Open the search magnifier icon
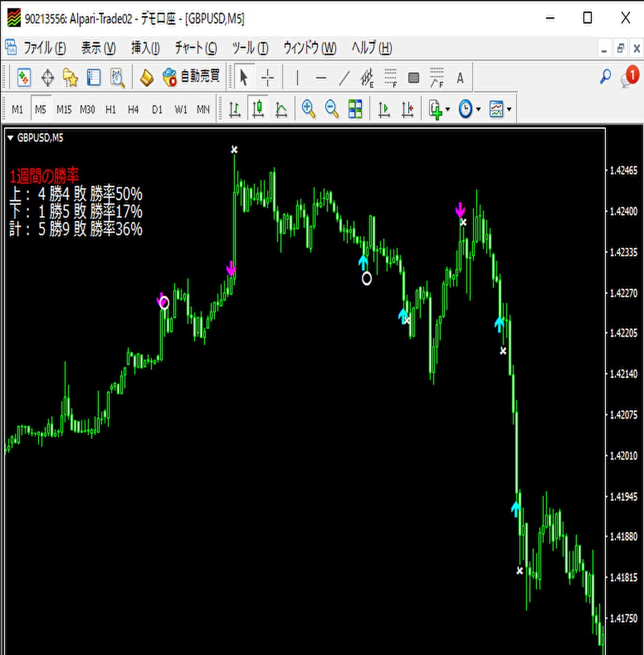644x655 pixels. [605, 77]
